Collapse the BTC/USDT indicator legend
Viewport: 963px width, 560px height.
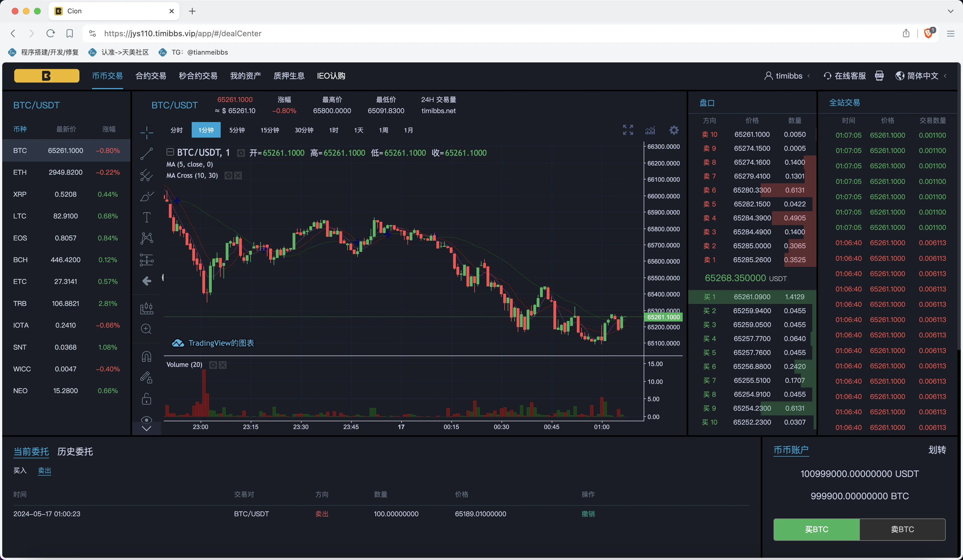pos(170,152)
